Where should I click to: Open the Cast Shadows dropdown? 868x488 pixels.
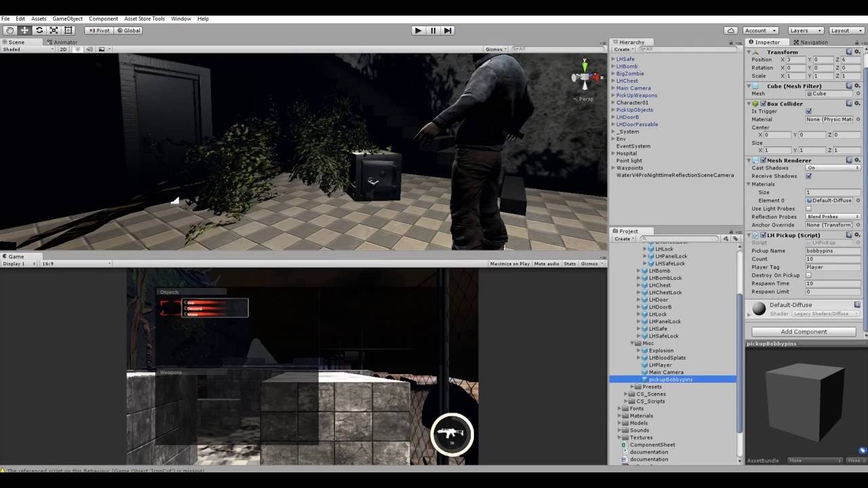click(833, 167)
